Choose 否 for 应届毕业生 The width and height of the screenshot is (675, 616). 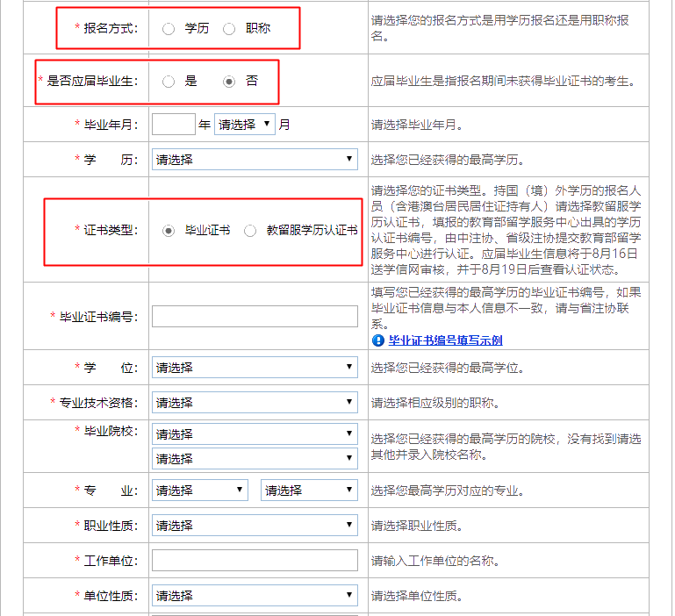[x=230, y=82]
